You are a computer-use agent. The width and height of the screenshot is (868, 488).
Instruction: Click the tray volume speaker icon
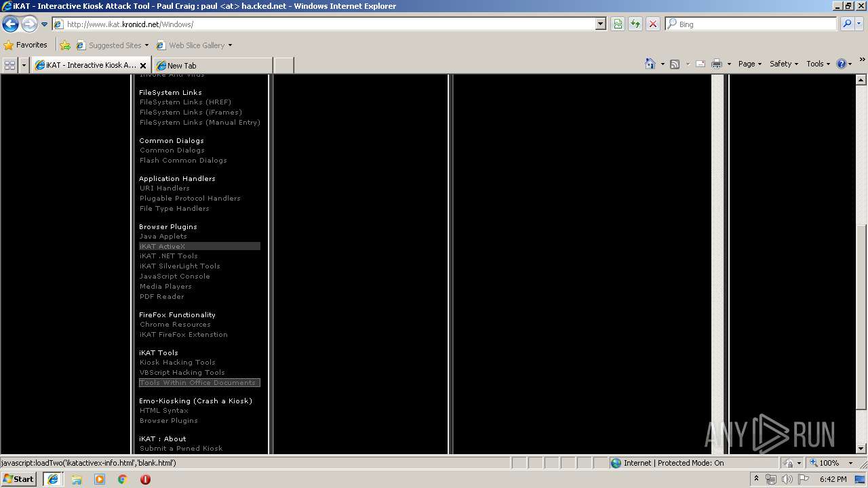(787, 479)
